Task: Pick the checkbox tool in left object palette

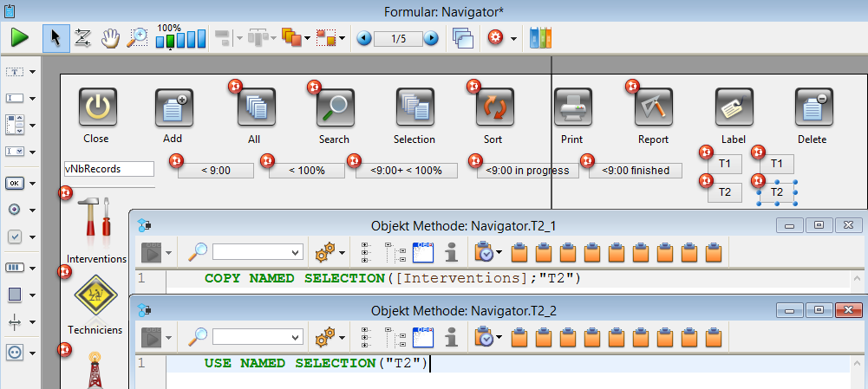Action: [x=16, y=237]
